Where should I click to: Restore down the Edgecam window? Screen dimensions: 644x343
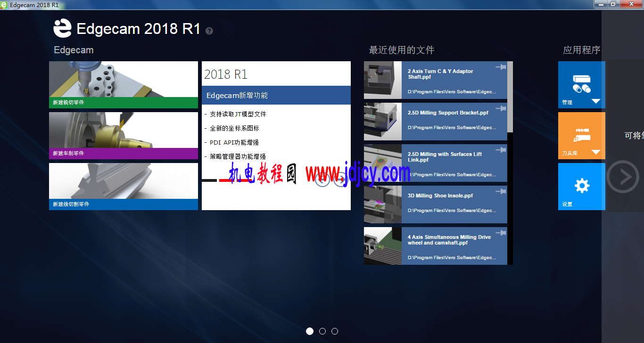(613, 4)
